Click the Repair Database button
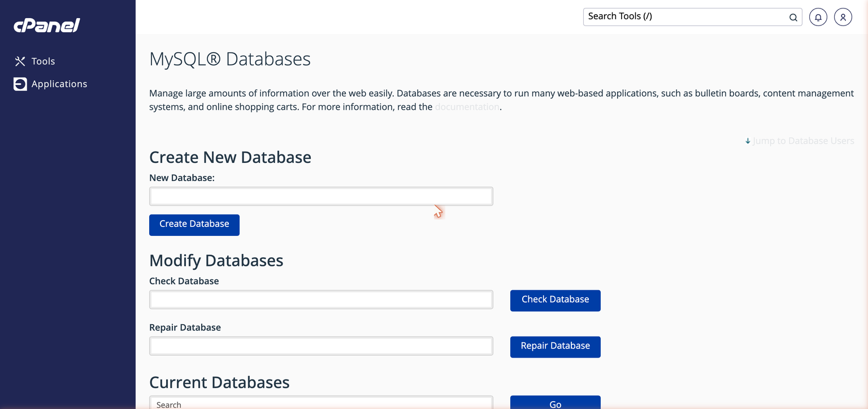The width and height of the screenshot is (868, 409). (555, 347)
